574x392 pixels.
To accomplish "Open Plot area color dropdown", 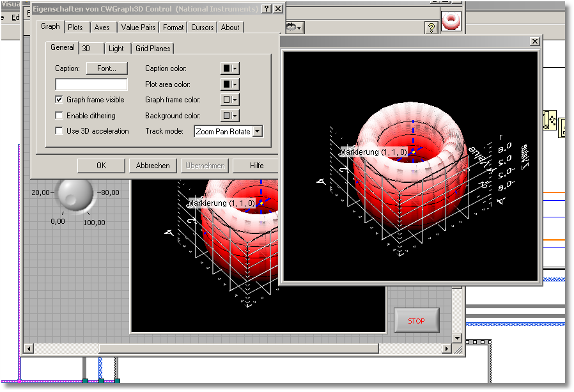I will [x=230, y=84].
